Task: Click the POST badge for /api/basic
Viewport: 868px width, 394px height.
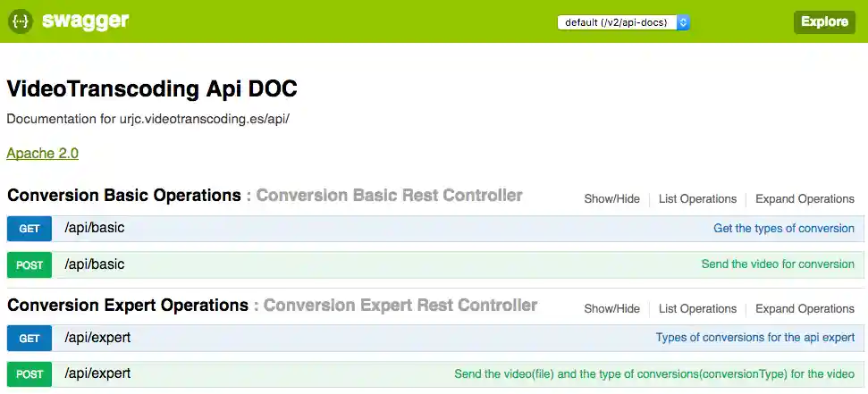Action: coord(29,265)
